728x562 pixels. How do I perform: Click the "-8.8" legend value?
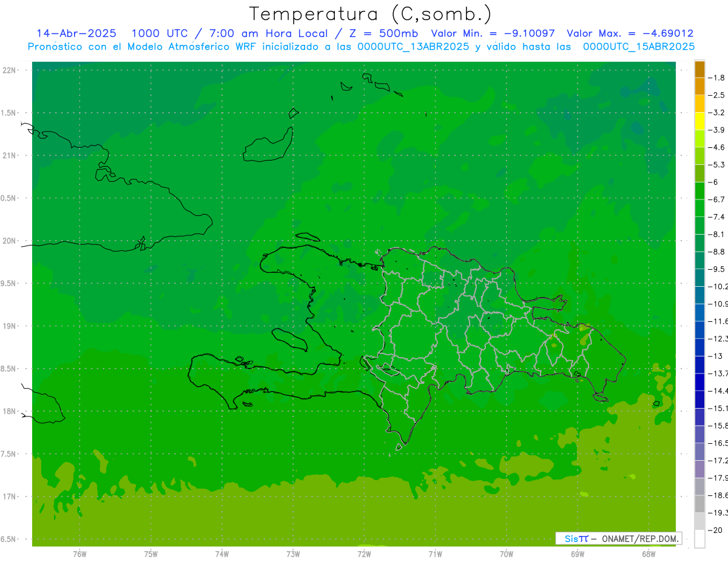click(x=716, y=252)
